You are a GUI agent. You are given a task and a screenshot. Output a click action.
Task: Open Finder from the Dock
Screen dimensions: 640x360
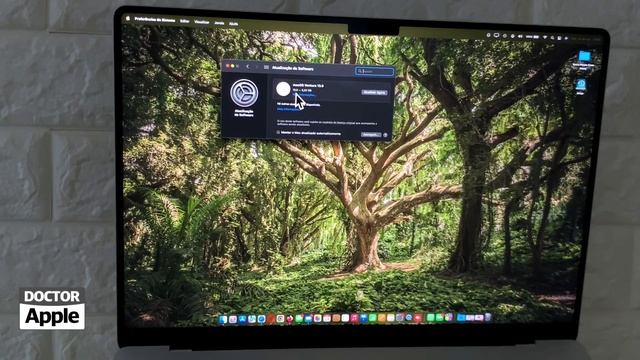click(x=223, y=320)
